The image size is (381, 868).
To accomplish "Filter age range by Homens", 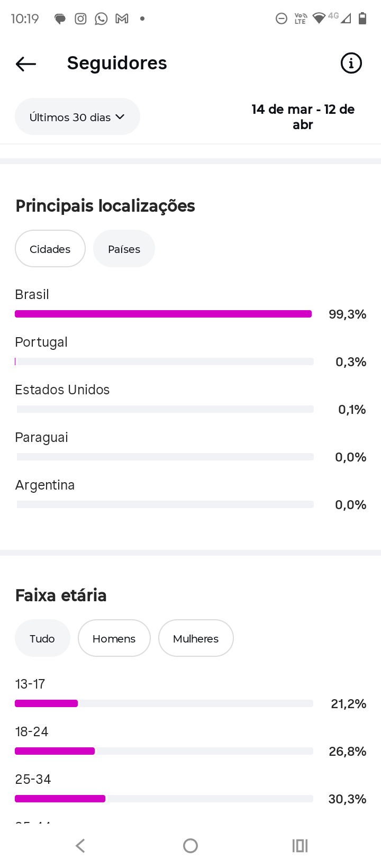I will click(114, 638).
